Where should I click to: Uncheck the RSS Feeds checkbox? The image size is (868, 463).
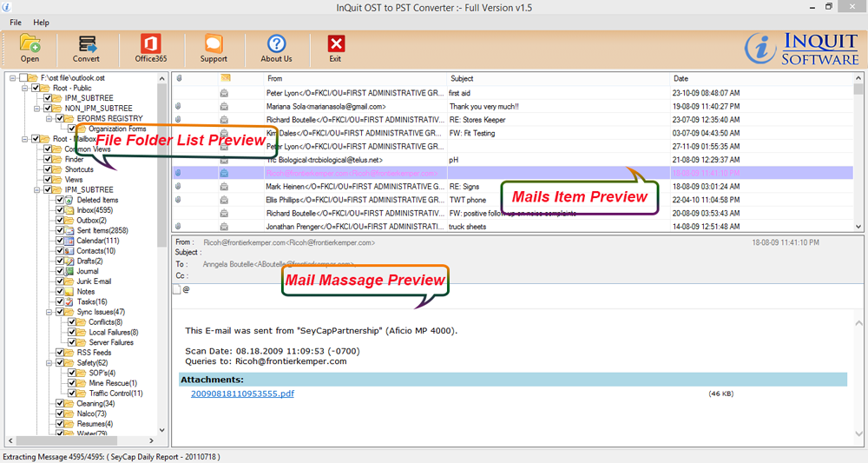coord(60,352)
